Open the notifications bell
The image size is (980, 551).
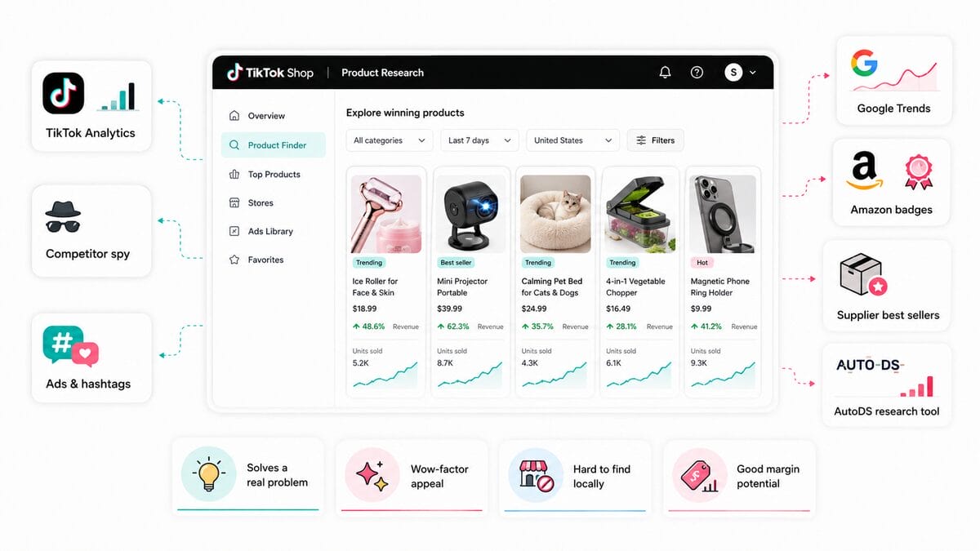coord(665,73)
